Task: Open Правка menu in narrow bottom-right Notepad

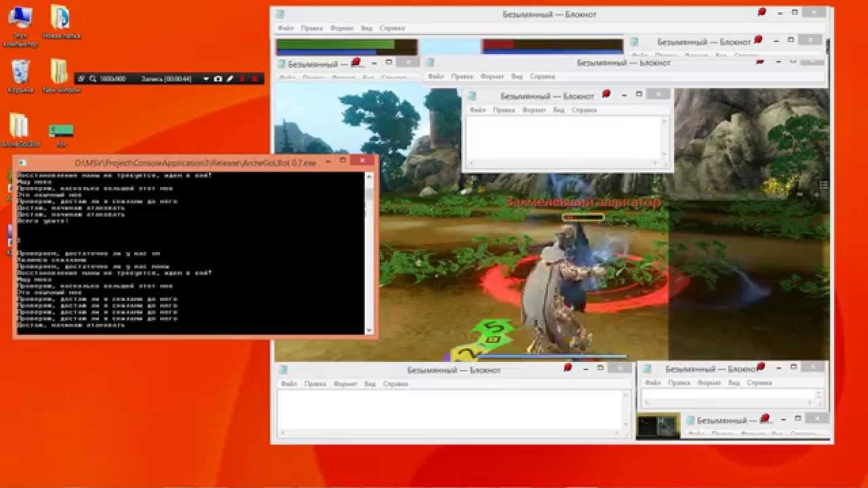Action: click(x=679, y=383)
